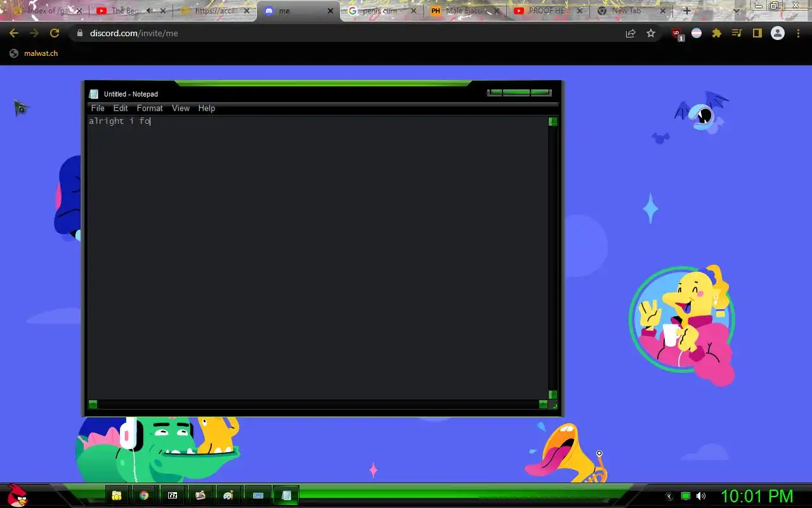Screen dimensions: 812x508
Task: Show hidden tray icons arrow
Action: click(x=669, y=496)
